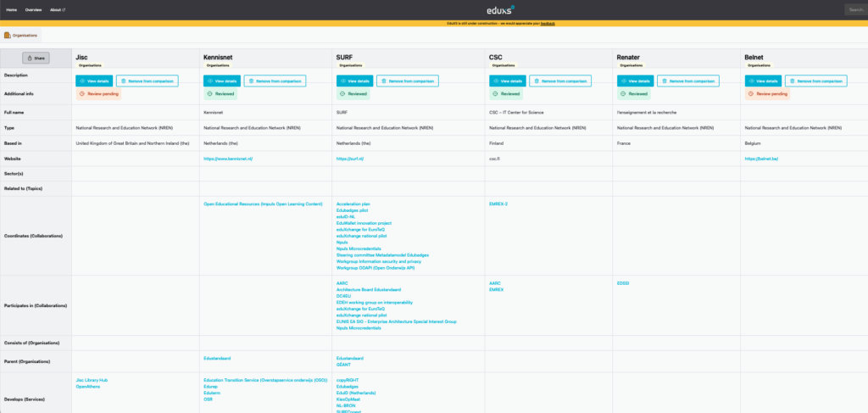Open the Eduterm service link

pyautogui.click(x=212, y=393)
